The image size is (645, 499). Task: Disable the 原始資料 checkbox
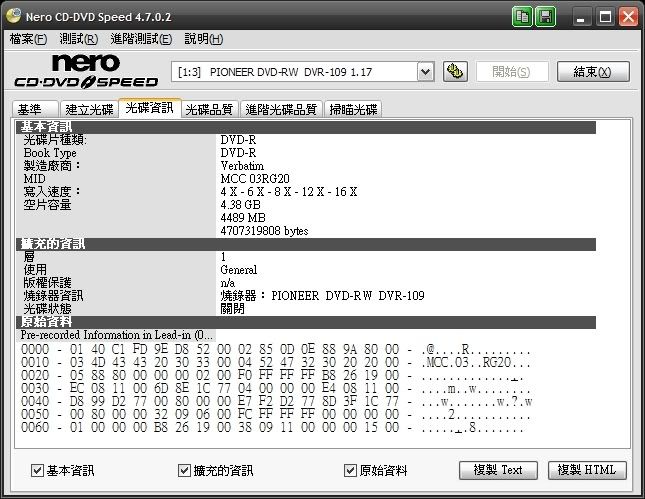[x=350, y=470]
